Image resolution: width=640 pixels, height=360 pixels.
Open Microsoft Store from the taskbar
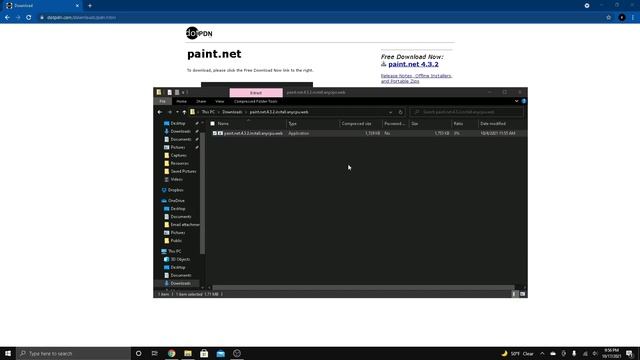(x=204, y=353)
